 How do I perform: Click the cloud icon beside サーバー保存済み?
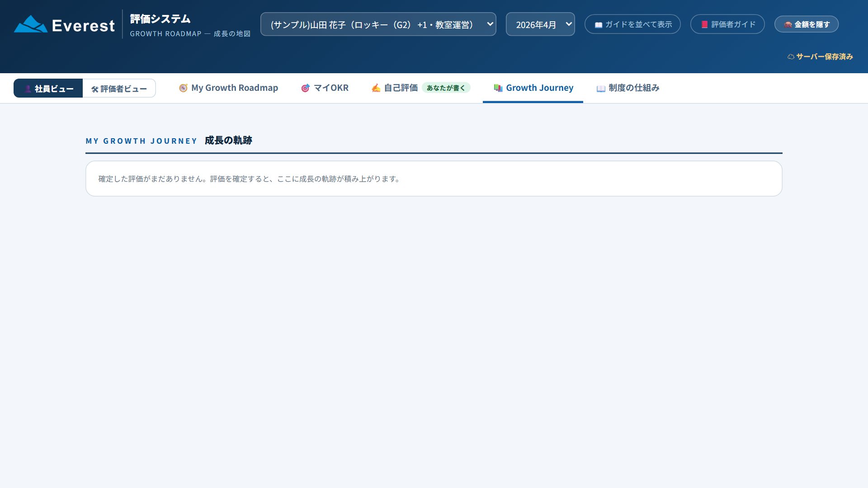[791, 57]
